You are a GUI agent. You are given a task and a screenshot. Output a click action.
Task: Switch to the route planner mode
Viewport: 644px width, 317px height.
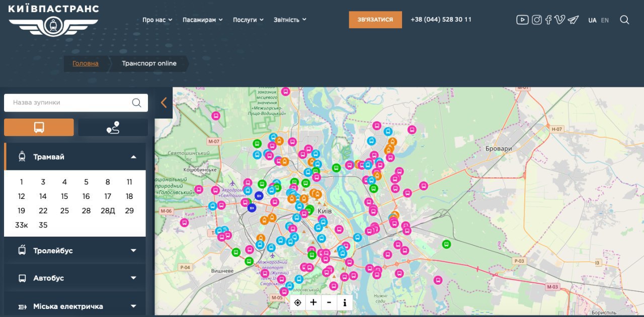[113, 128]
